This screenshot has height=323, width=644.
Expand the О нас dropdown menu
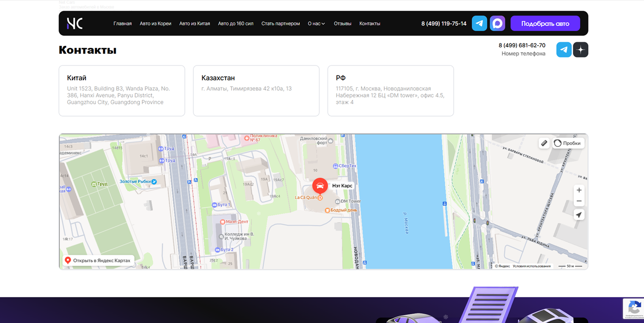[316, 23]
